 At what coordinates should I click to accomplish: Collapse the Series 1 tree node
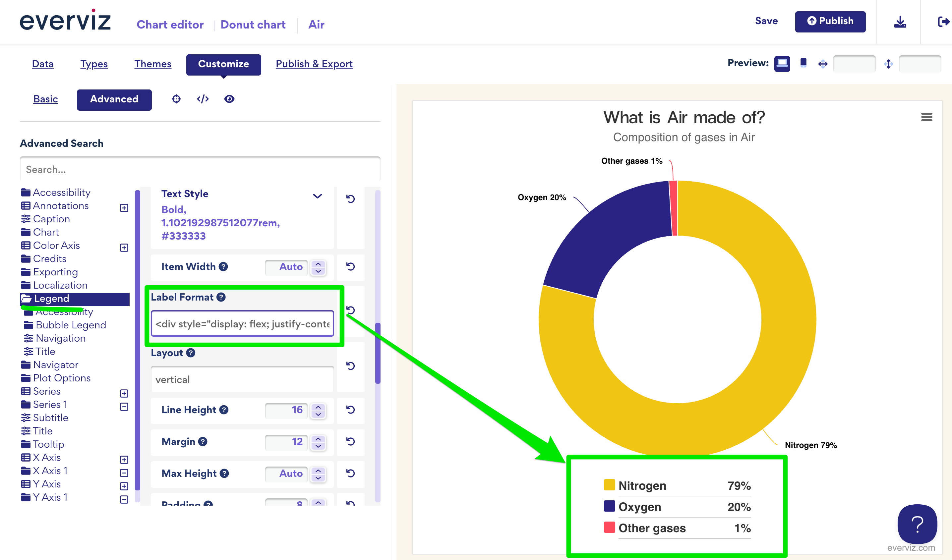(x=124, y=407)
